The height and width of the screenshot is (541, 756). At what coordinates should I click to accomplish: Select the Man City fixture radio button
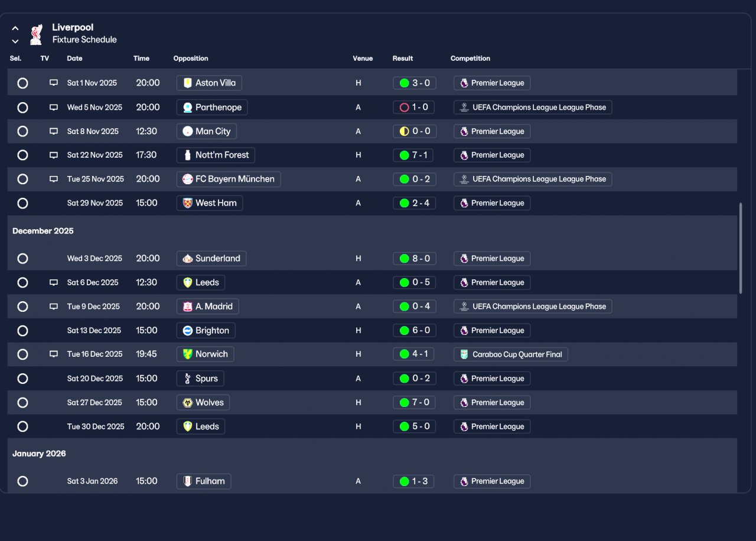[x=22, y=131]
